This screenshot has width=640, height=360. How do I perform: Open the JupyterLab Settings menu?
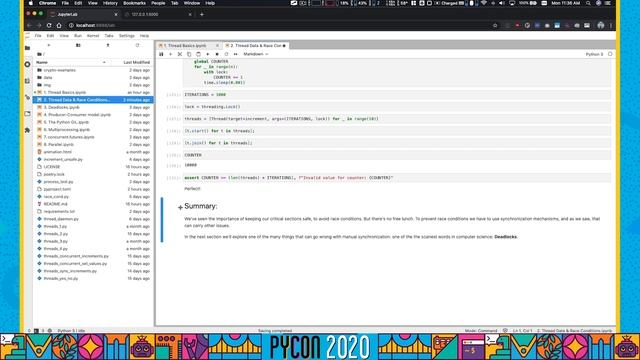(127, 36)
